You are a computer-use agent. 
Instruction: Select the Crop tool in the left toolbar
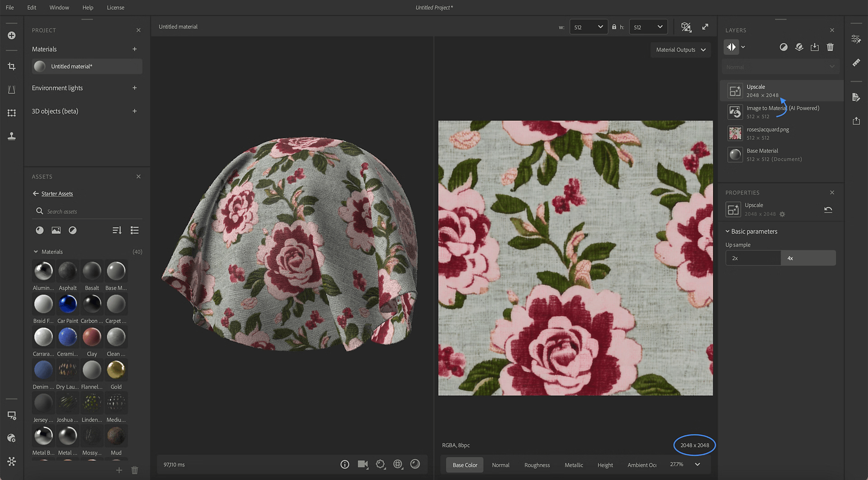11,67
